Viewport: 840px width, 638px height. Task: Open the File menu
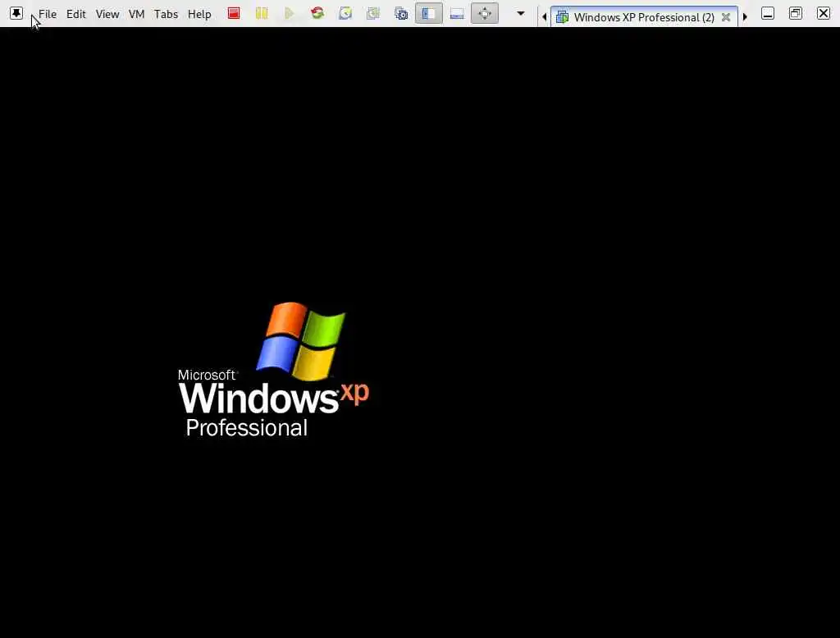point(47,14)
